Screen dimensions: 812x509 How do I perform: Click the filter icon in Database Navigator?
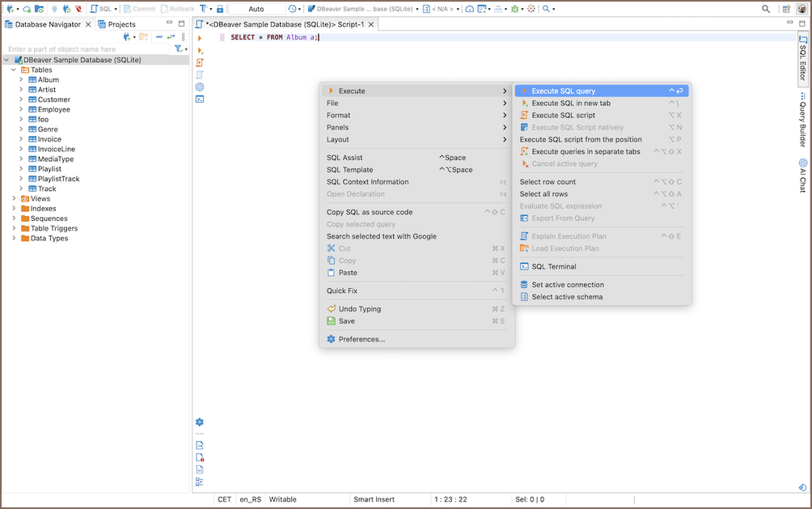point(179,49)
